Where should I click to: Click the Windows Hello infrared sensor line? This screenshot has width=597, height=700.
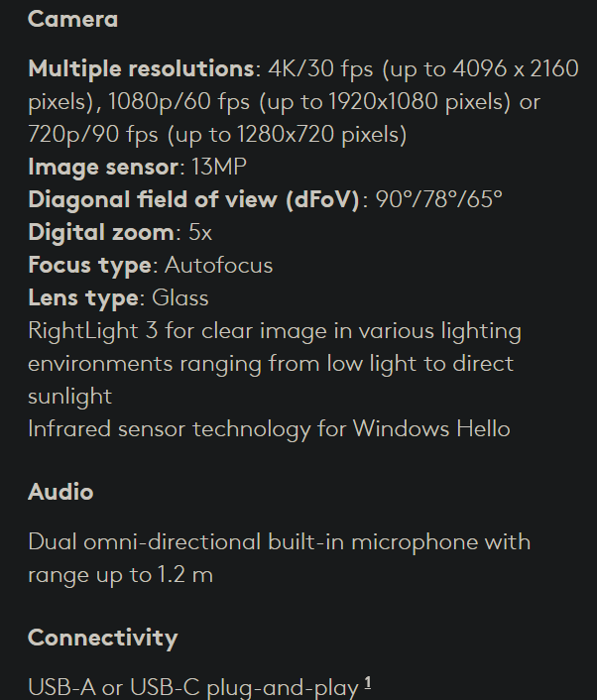pyautogui.click(x=269, y=428)
